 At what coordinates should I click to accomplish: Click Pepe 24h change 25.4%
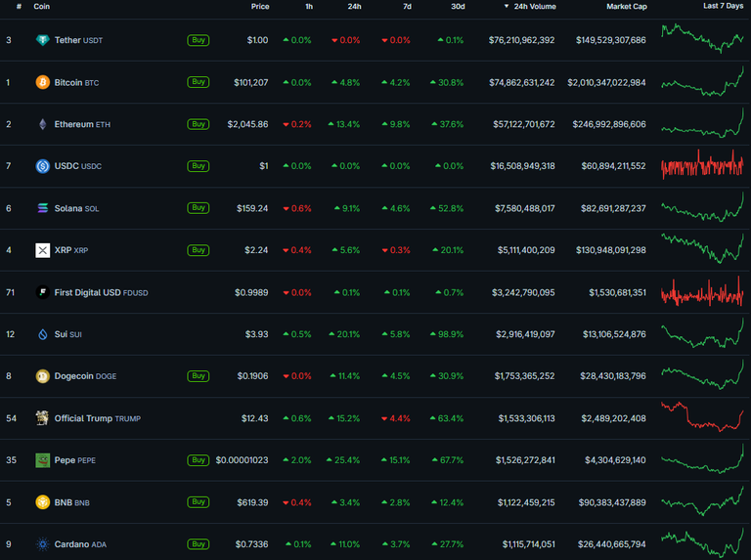343,460
